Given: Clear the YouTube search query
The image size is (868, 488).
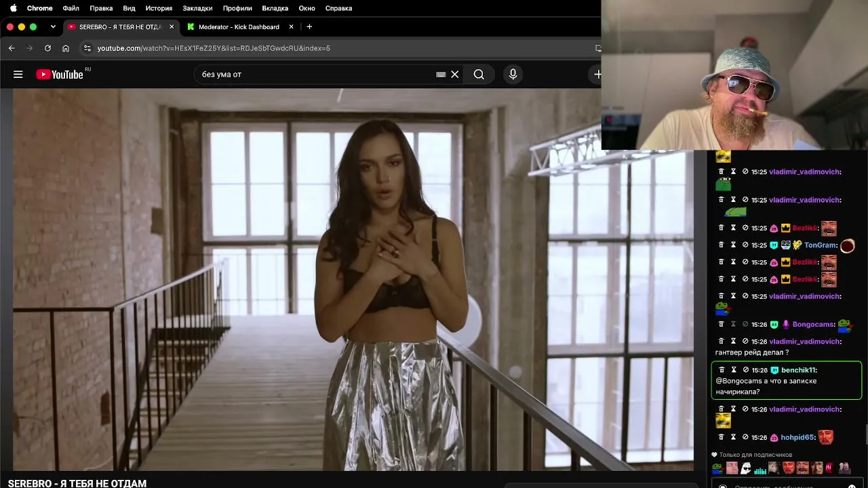Looking at the screenshot, I should [455, 75].
